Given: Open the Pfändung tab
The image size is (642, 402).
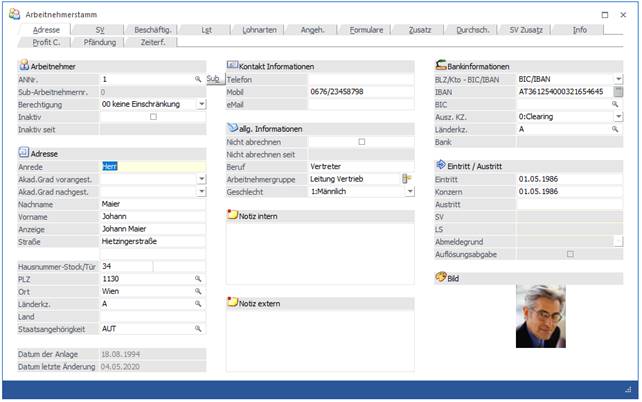Looking at the screenshot, I should (100, 42).
